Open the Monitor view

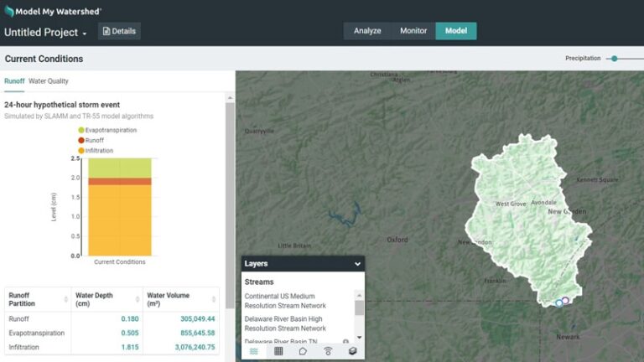413,31
